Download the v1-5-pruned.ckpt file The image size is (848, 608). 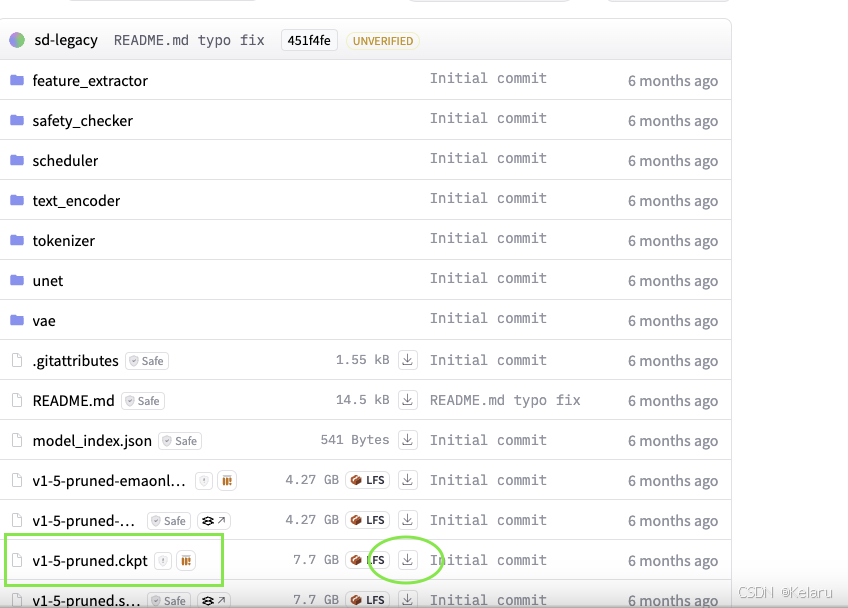tap(408, 560)
